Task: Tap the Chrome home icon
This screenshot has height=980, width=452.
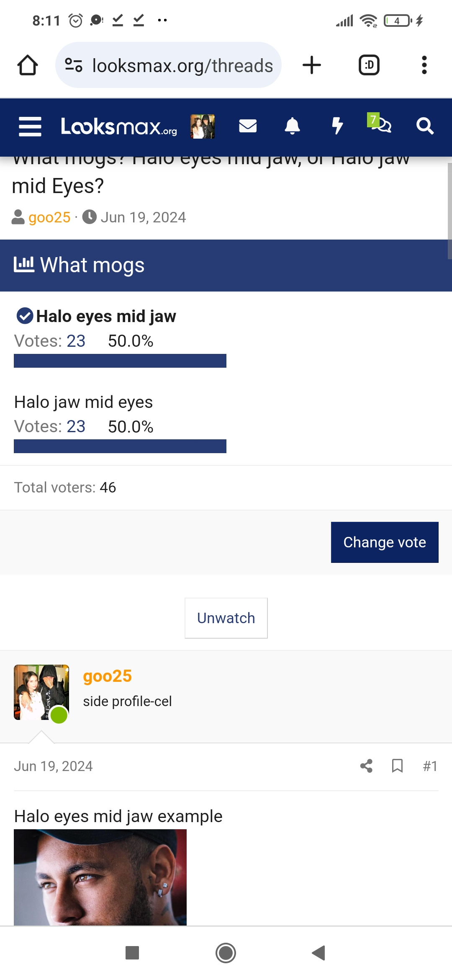Action: [28, 65]
